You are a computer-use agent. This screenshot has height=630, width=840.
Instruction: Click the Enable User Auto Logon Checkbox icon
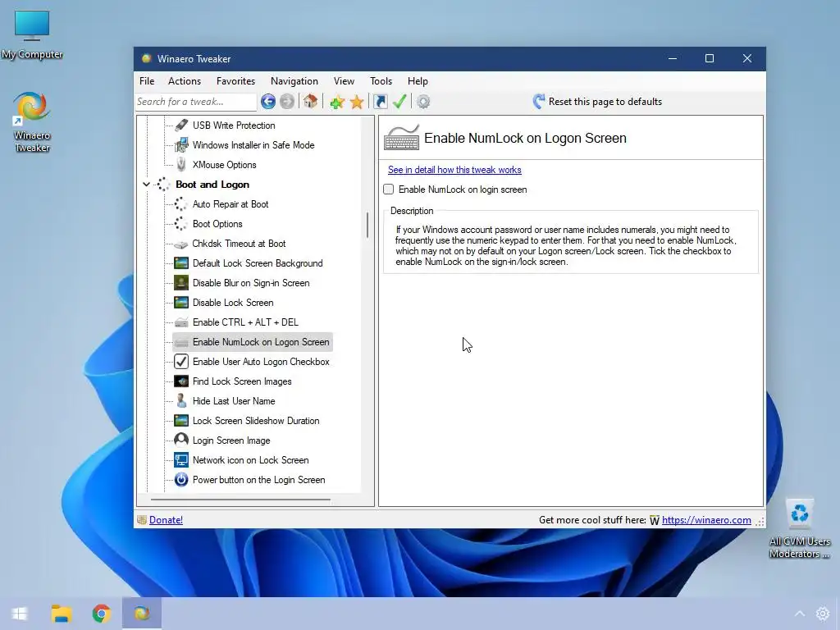pos(181,362)
